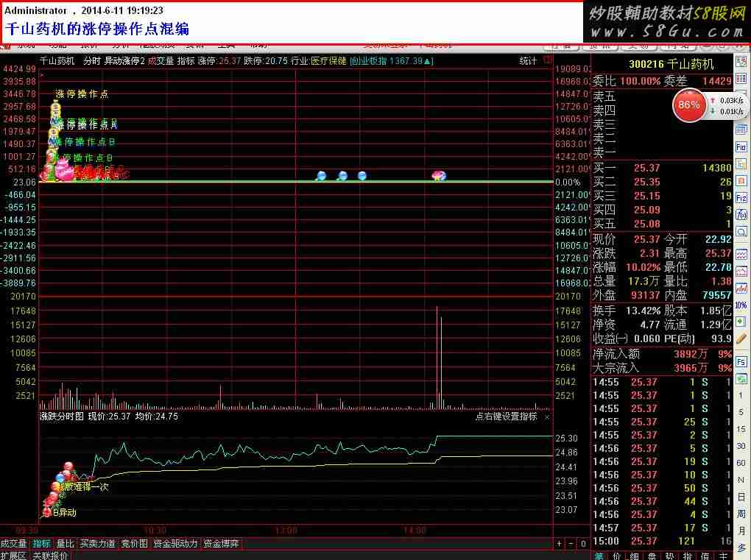
Task: Select the 周 weekly period in sidebar
Action: (741, 514)
